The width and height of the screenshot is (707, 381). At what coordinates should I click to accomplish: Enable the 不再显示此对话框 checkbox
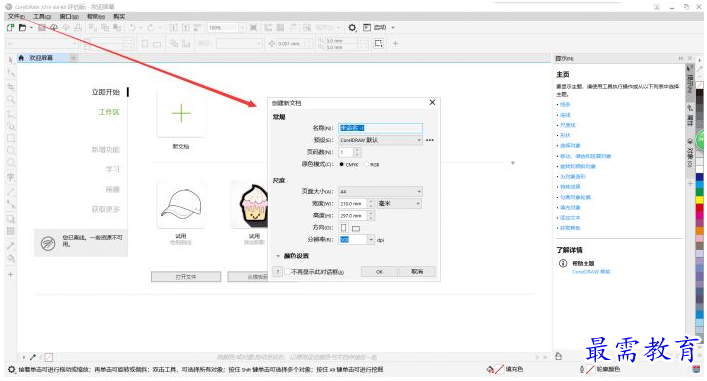coord(288,272)
